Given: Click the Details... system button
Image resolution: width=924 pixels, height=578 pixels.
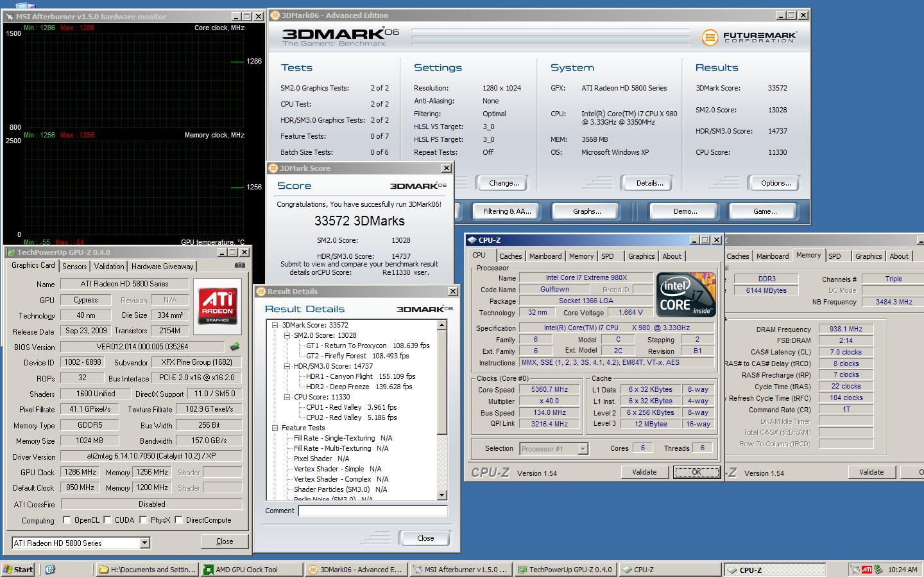Looking at the screenshot, I should tap(649, 183).
